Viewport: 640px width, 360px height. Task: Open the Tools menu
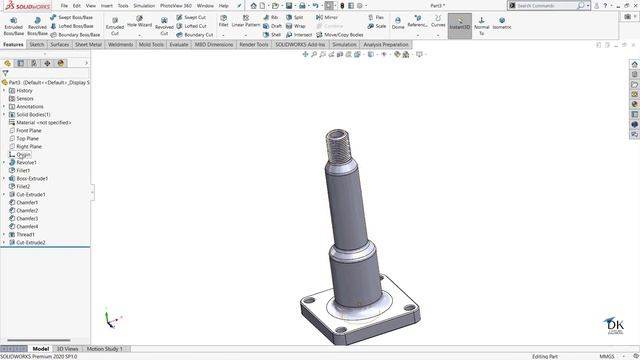[x=123, y=6]
